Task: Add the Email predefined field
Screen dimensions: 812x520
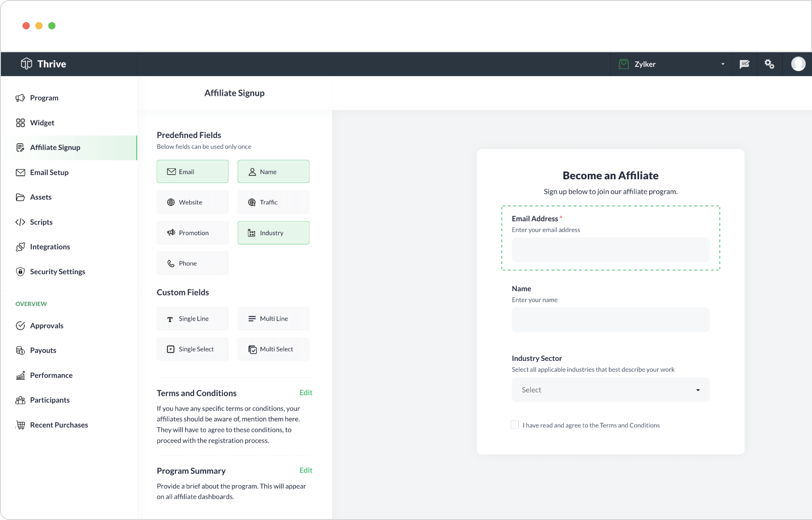Action: point(193,171)
